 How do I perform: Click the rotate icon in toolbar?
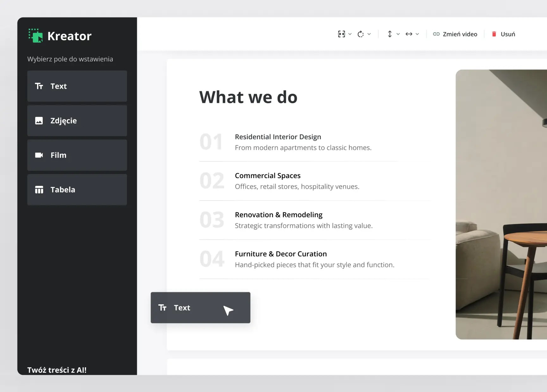coord(361,34)
